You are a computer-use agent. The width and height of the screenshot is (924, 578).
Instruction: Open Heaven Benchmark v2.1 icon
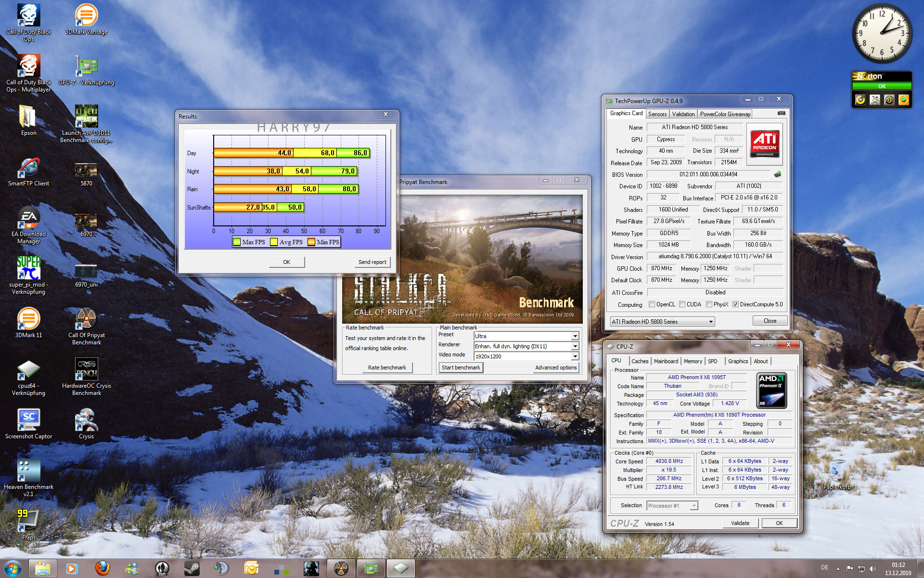28,478
